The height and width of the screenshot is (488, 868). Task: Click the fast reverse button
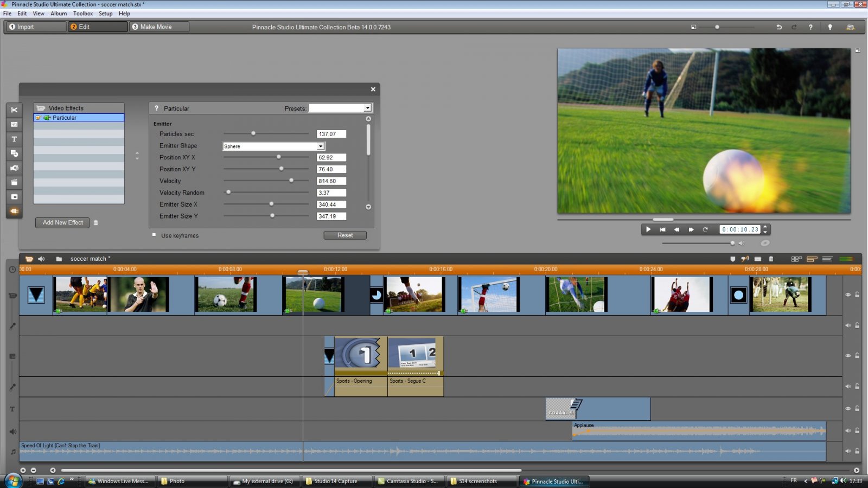pyautogui.click(x=676, y=229)
